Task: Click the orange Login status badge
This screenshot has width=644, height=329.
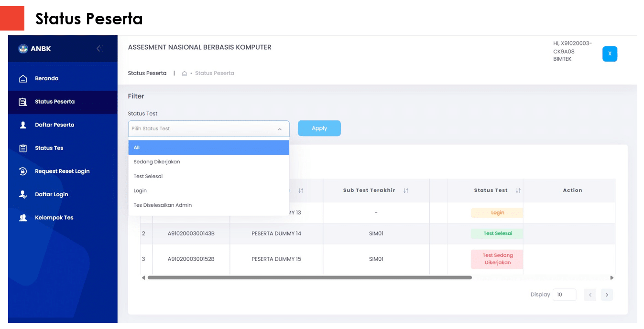Action: click(497, 213)
